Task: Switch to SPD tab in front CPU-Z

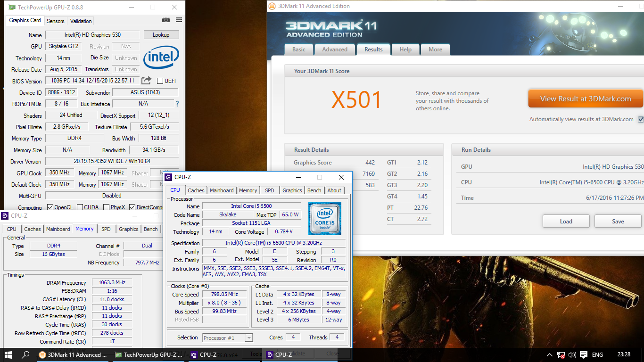Action: pos(269,190)
